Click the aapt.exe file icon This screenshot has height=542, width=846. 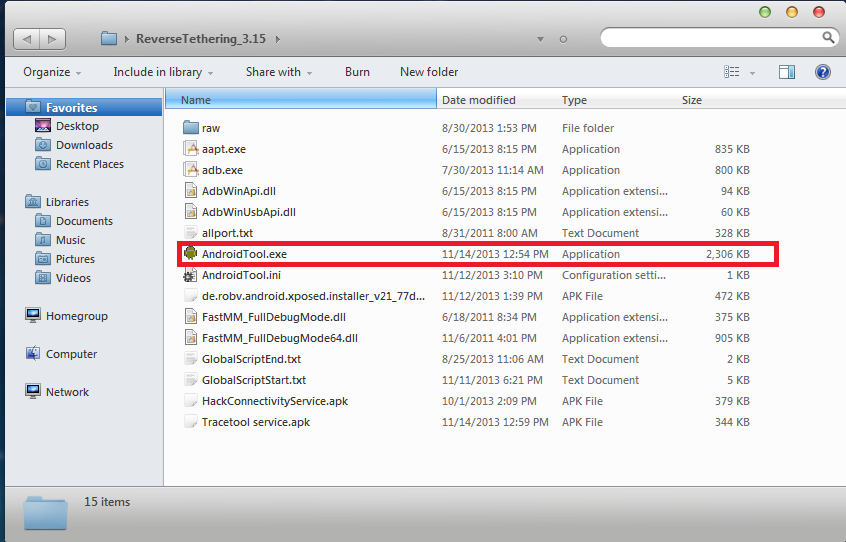click(190, 149)
